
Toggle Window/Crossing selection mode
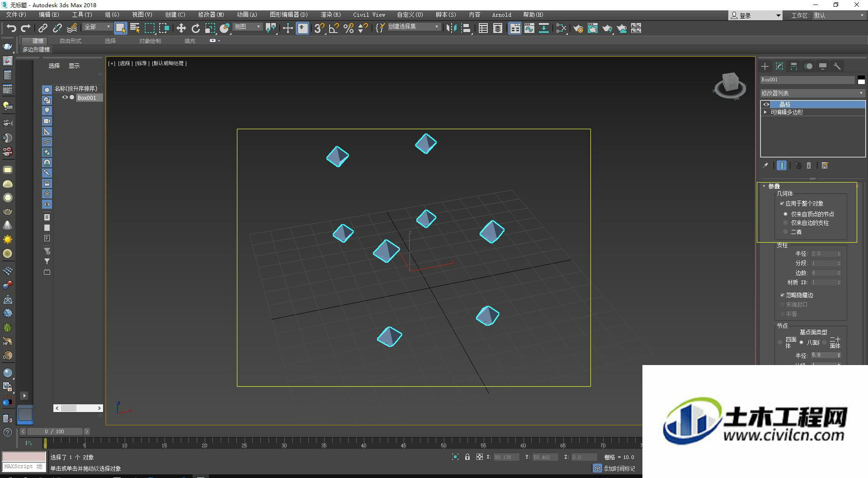(164, 28)
